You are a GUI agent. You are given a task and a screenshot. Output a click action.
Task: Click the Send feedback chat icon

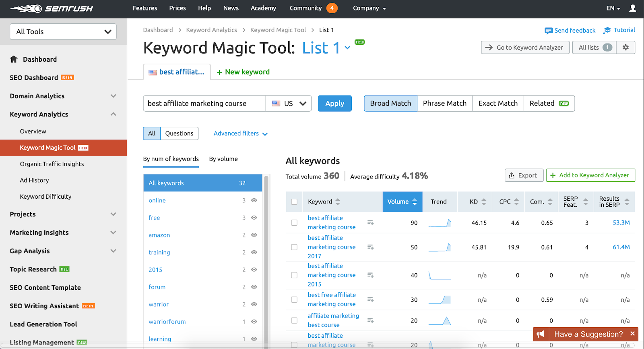[548, 31]
